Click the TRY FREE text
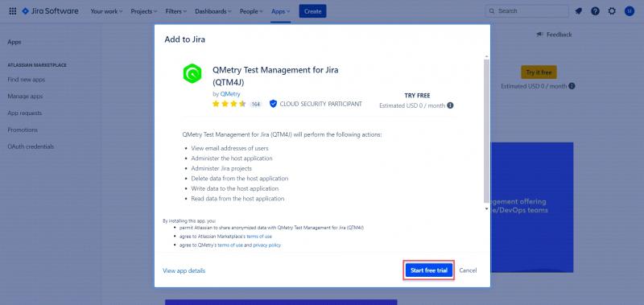The image size is (644, 305). coord(417,96)
